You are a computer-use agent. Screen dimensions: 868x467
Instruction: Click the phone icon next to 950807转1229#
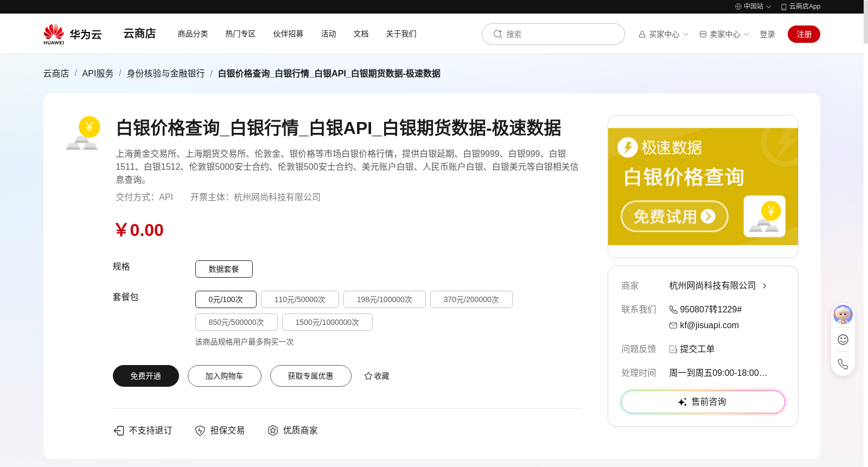(673, 310)
